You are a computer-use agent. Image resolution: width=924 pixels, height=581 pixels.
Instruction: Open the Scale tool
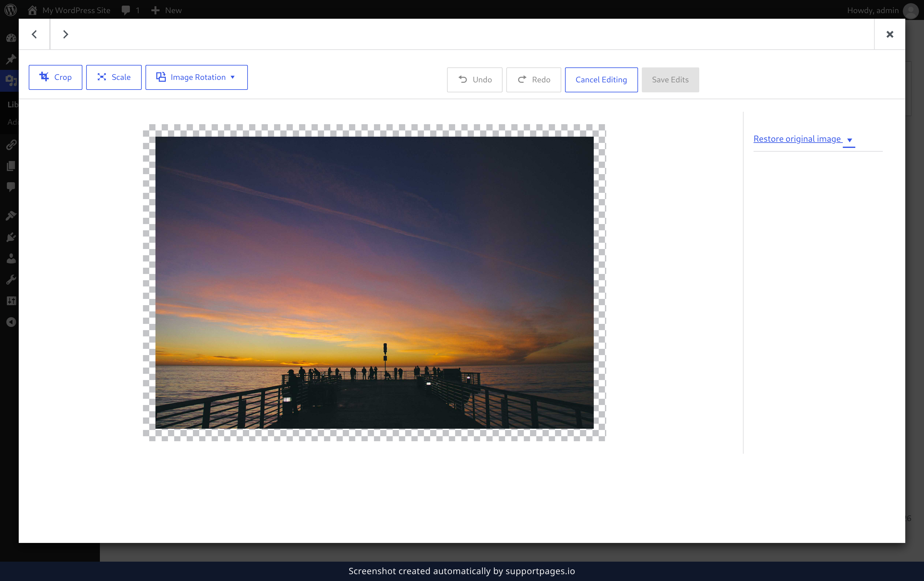point(114,77)
